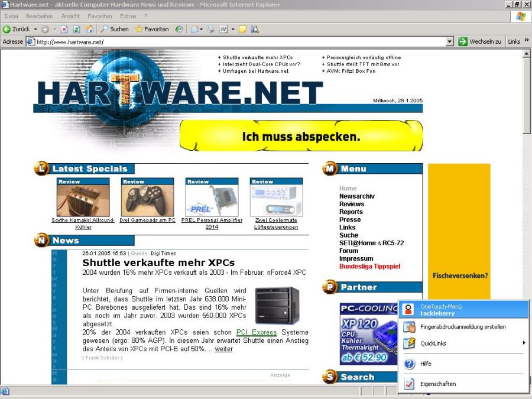
Task: Open the Ansicht menu
Action: pyautogui.click(x=70, y=16)
